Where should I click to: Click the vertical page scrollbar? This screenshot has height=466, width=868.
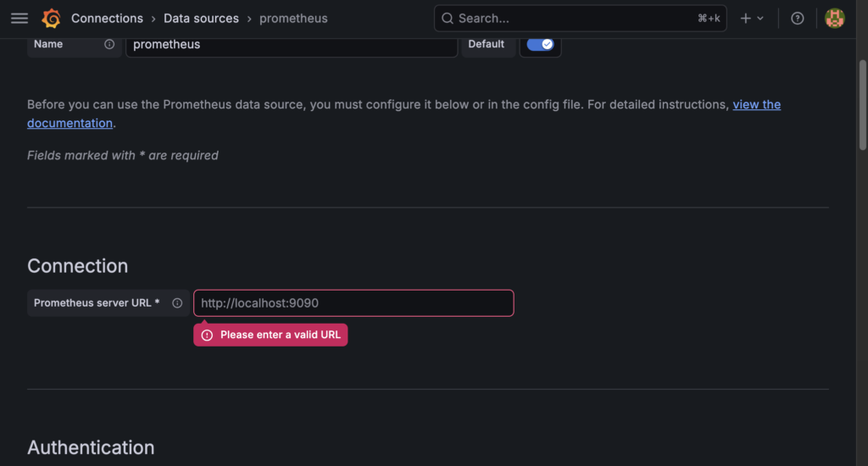[x=862, y=105]
